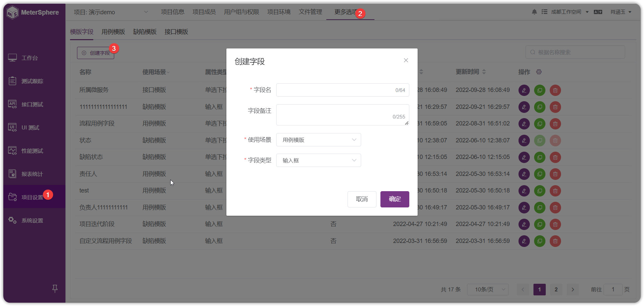The image size is (644, 306).
Task: Switch to the 用例模版 sub-tab
Action: click(113, 32)
